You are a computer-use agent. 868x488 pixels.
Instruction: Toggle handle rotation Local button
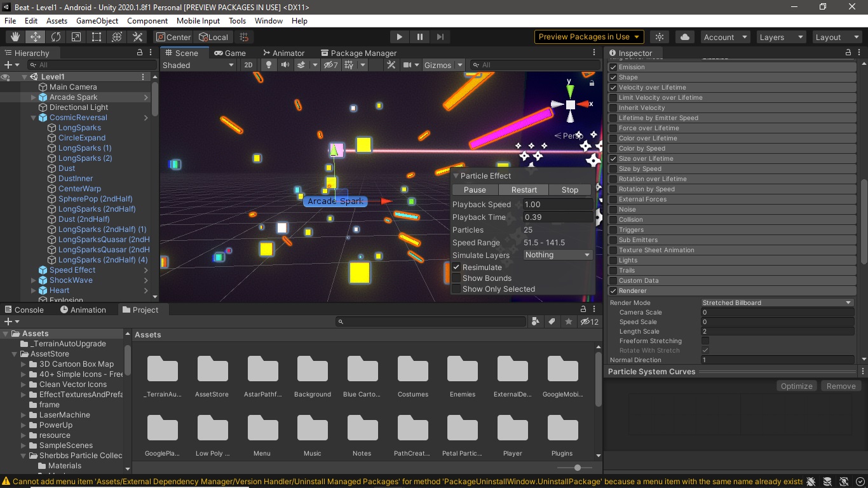pyautogui.click(x=213, y=37)
